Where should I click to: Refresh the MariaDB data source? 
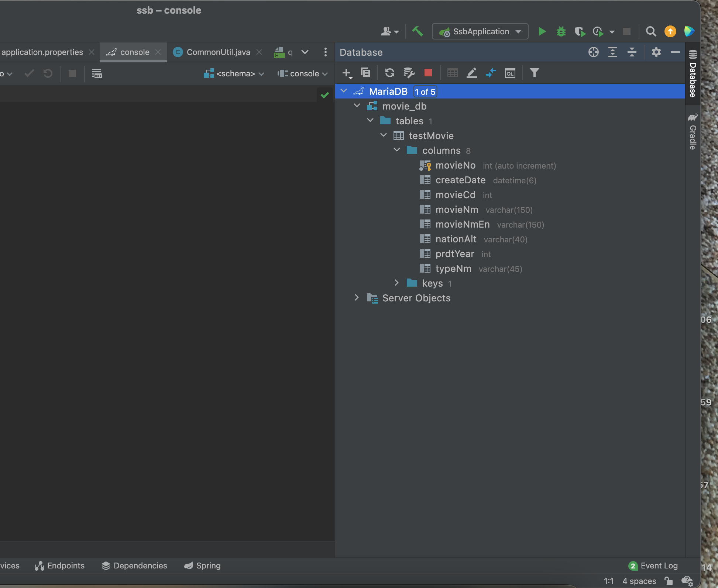[390, 73]
